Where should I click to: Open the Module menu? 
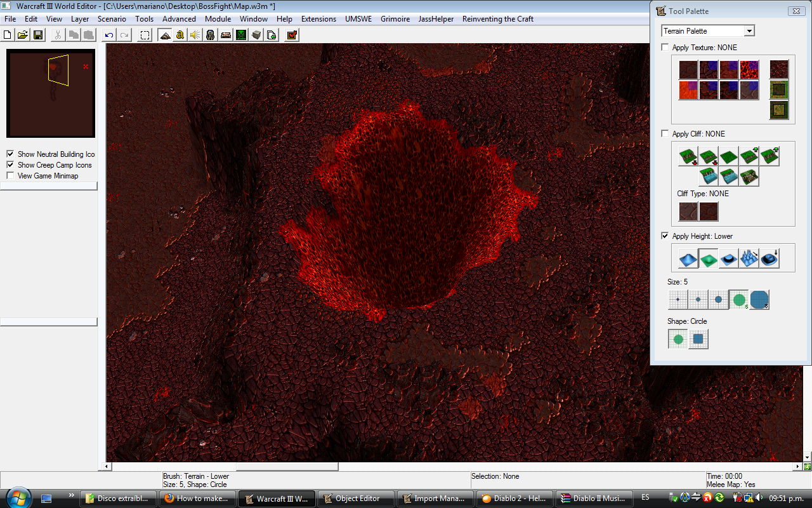(x=218, y=19)
